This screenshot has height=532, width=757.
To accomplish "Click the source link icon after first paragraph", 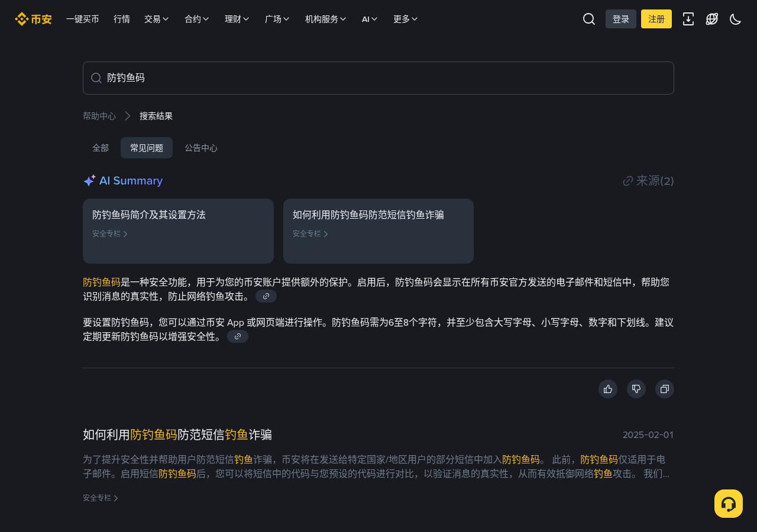I will pyautogui.click(x=266, y=296).
